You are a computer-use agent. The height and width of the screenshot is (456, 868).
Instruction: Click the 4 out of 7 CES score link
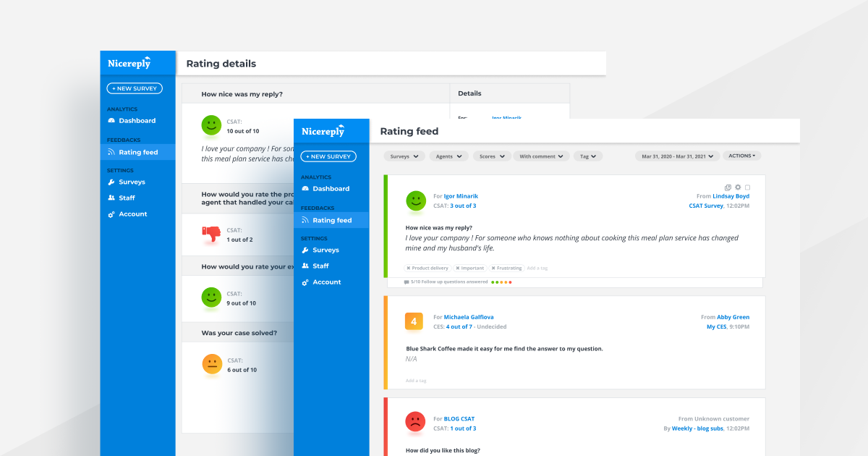459,327
